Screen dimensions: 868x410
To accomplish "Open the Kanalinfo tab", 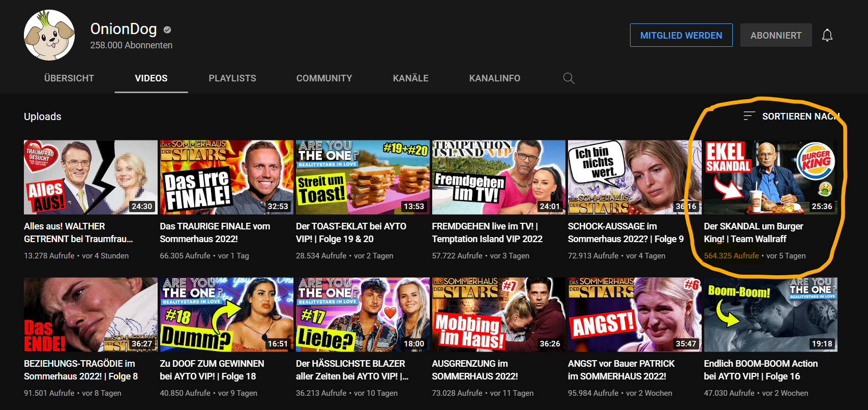I will (x=494, y=78).
